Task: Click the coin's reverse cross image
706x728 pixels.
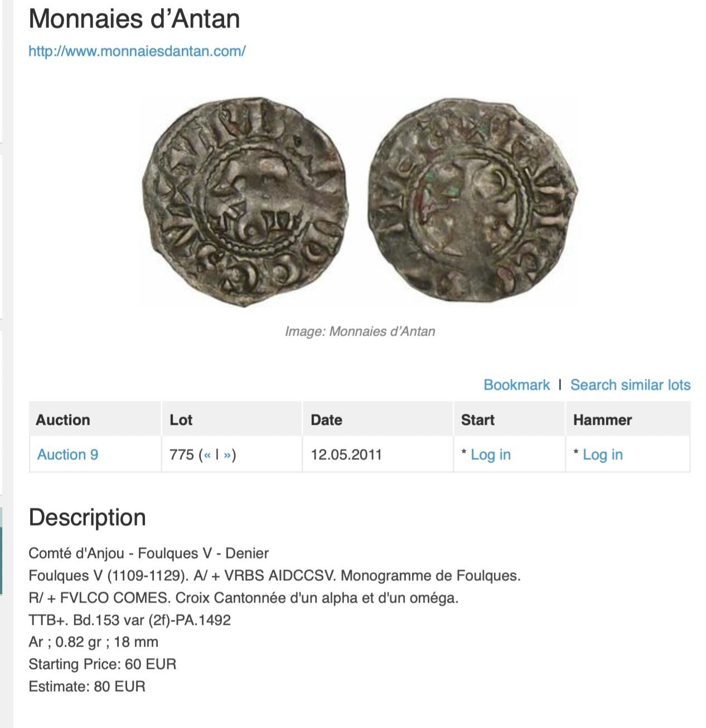Action: click(473, 201)
